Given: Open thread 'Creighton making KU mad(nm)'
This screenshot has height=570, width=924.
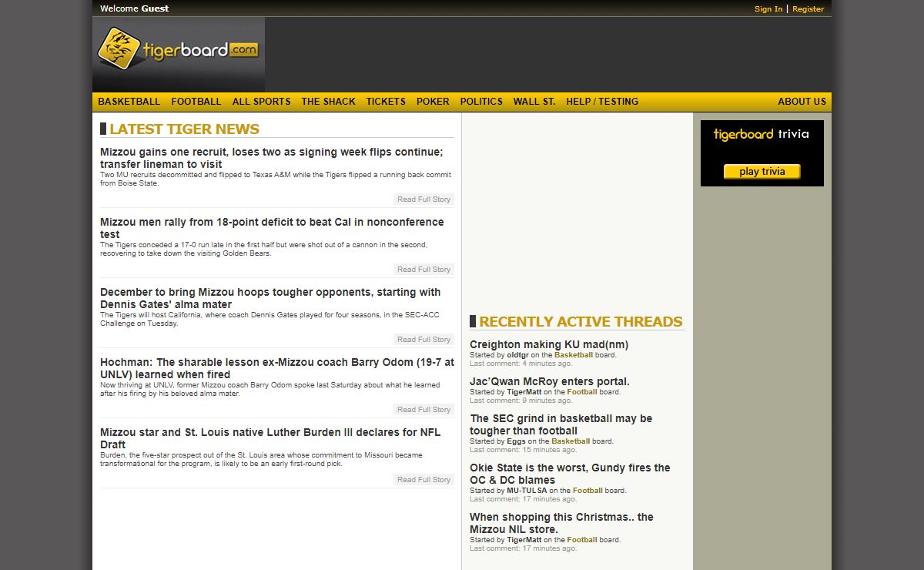Looking at the screenshot, I should point(549,345).
